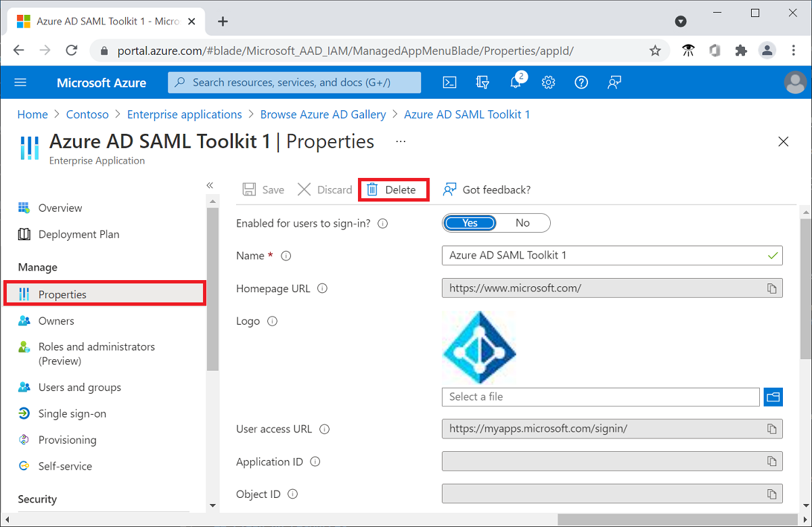Close the Properties blade

784,141
